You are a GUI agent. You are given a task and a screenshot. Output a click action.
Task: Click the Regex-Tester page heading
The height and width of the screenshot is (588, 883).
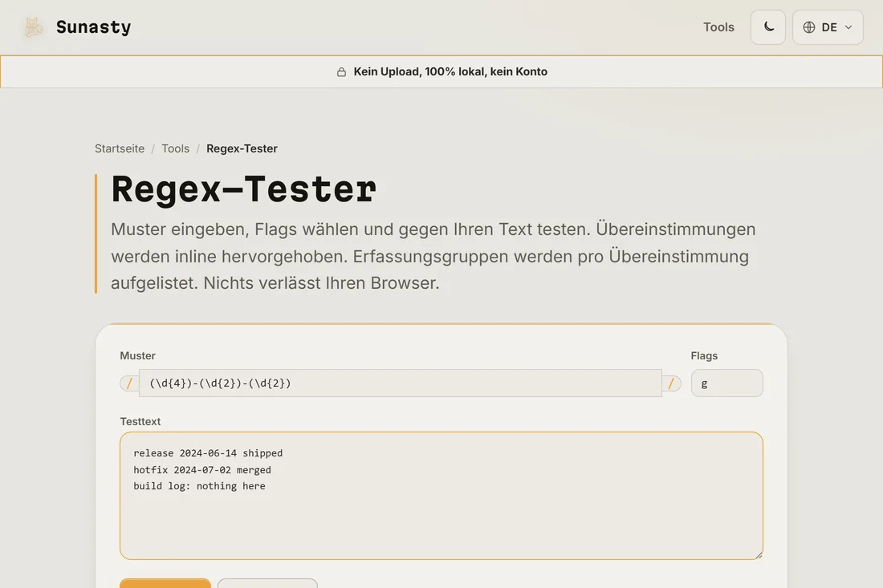point(243,189)
